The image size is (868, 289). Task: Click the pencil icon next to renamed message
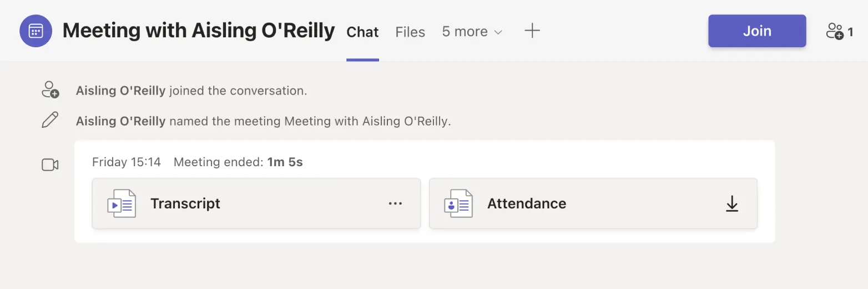tap(50, 120)
